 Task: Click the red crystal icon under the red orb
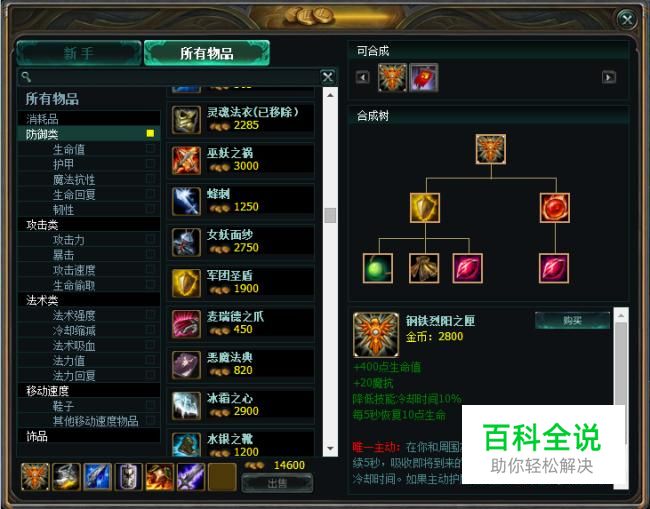[x=554, y=268]
